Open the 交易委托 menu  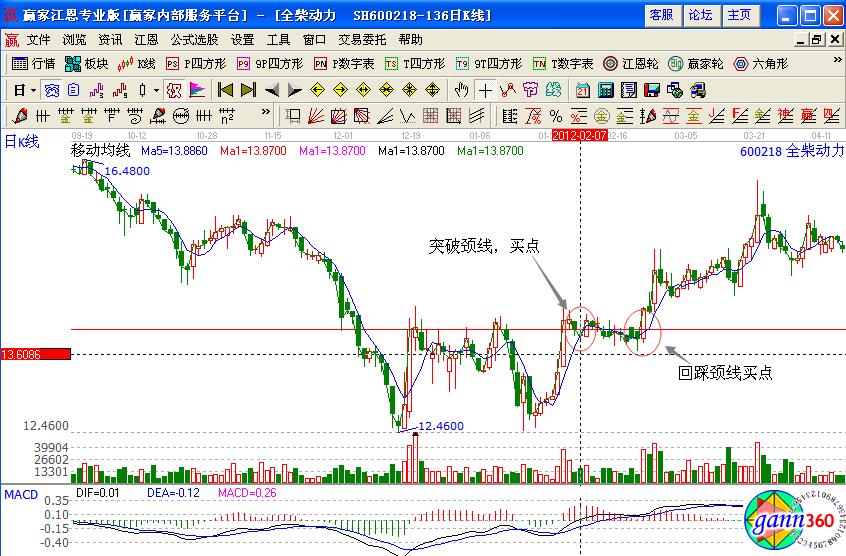coord(364,40)
